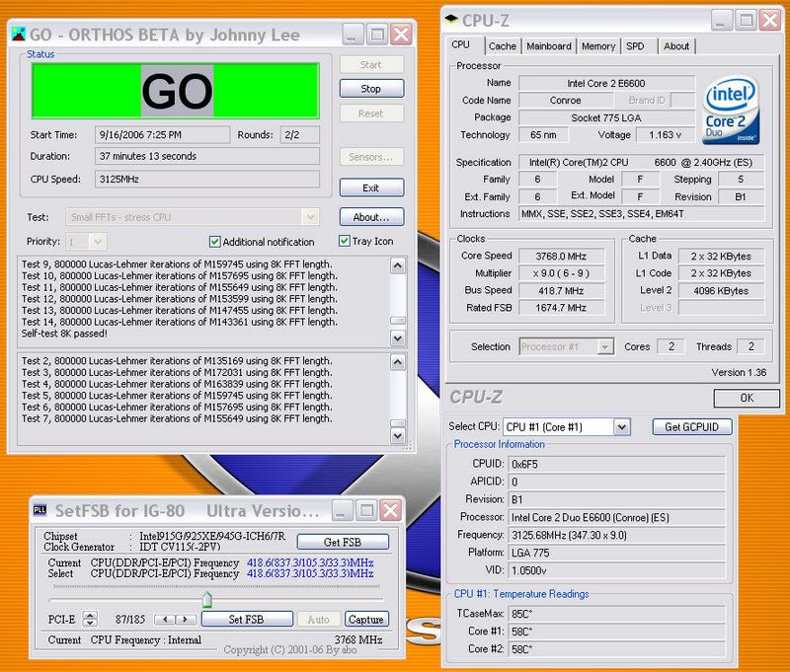Click the lower test log scroll-up arrow
This screenshot has height=672, width=790.
coord(398,362)
